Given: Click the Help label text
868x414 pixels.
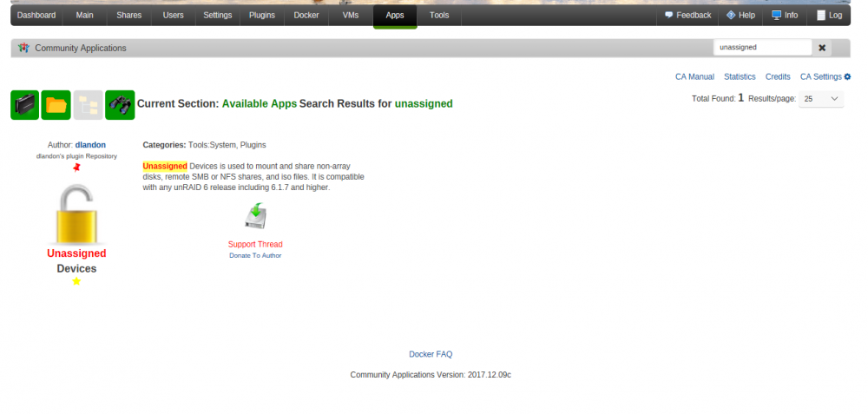Looking at the screenshot, I should click(746, 15).
